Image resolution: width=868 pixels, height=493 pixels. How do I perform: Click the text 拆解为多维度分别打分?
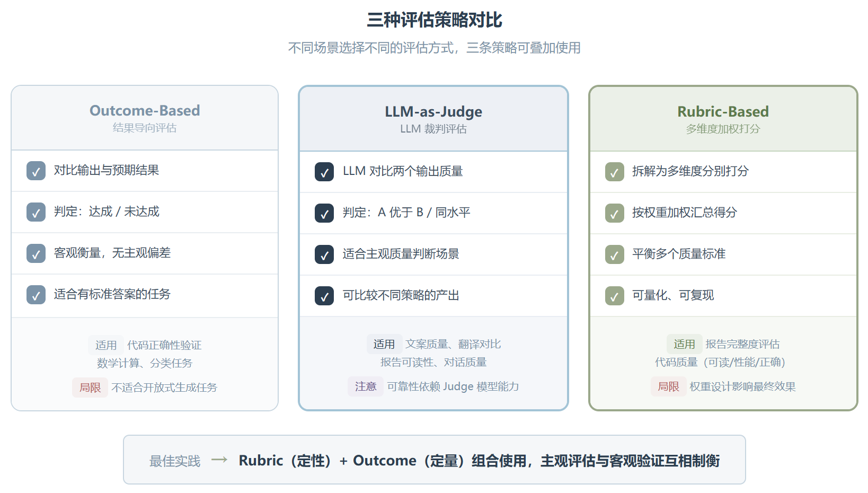[690, 171]
